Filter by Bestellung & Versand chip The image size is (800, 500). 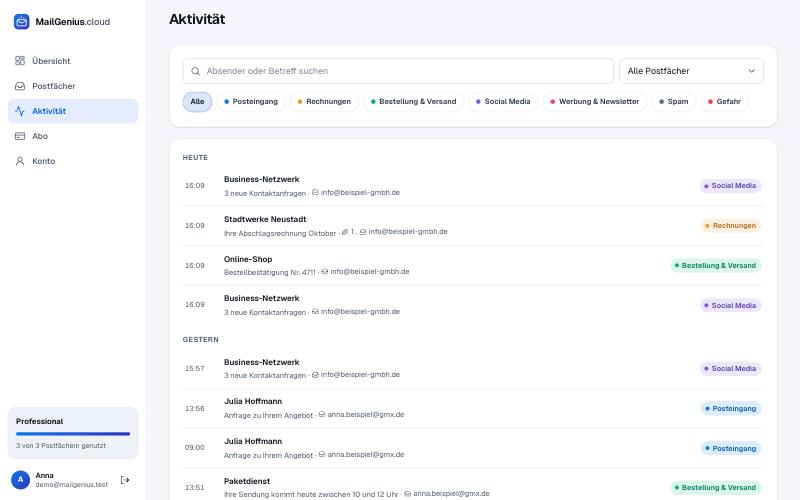(x=413, y=102)
